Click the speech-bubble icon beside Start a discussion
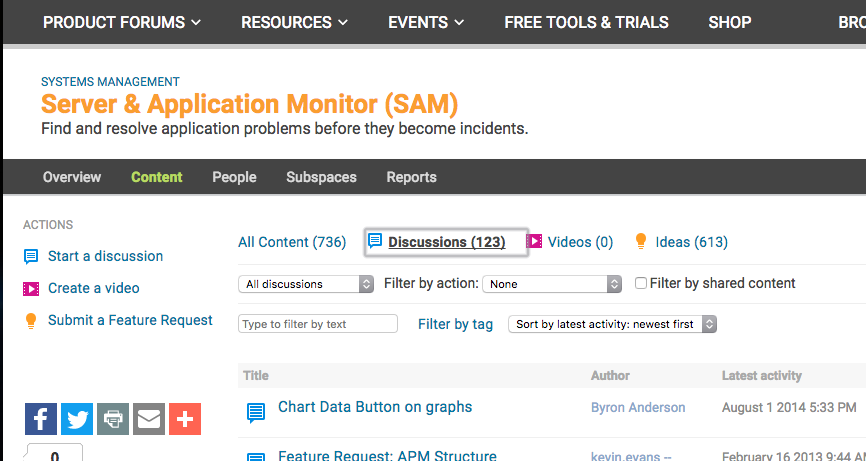The image size is (866, 461). [31, 257]
